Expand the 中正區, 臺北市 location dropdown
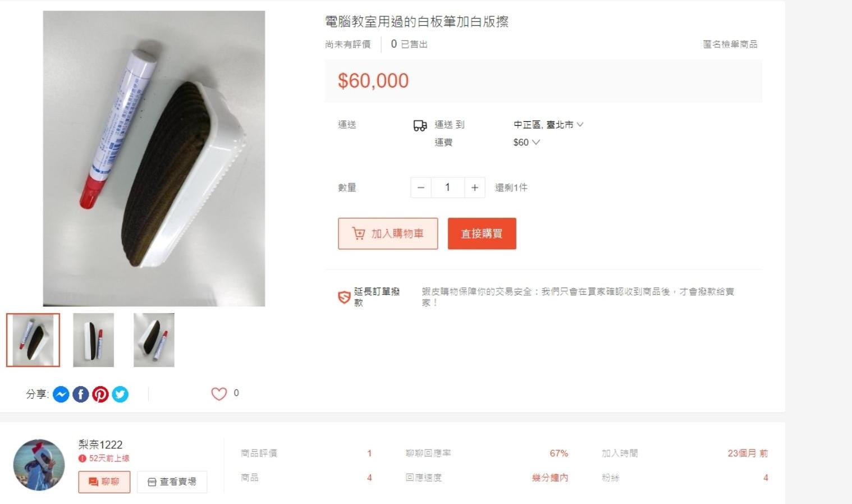The image size is (852, 504). (x=548, y=125)
